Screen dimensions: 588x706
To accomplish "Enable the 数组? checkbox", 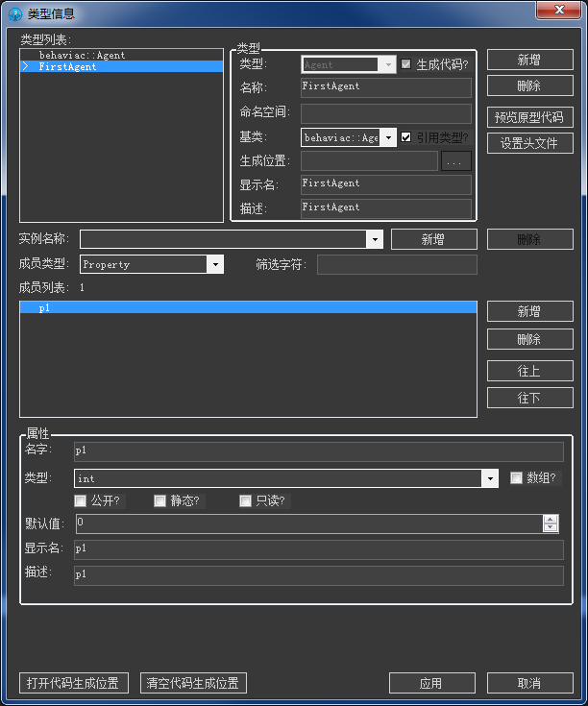I will [x=517, y=477].
